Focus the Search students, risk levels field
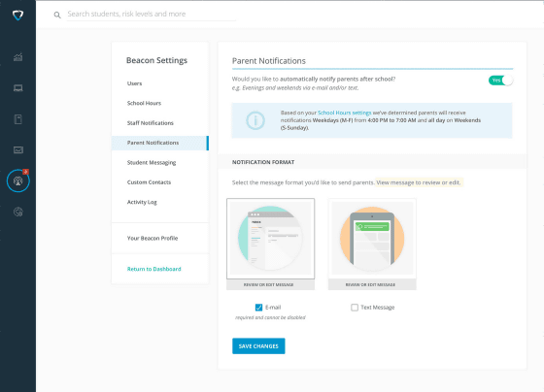Screen dimensions: 544x392 point(152,15)
